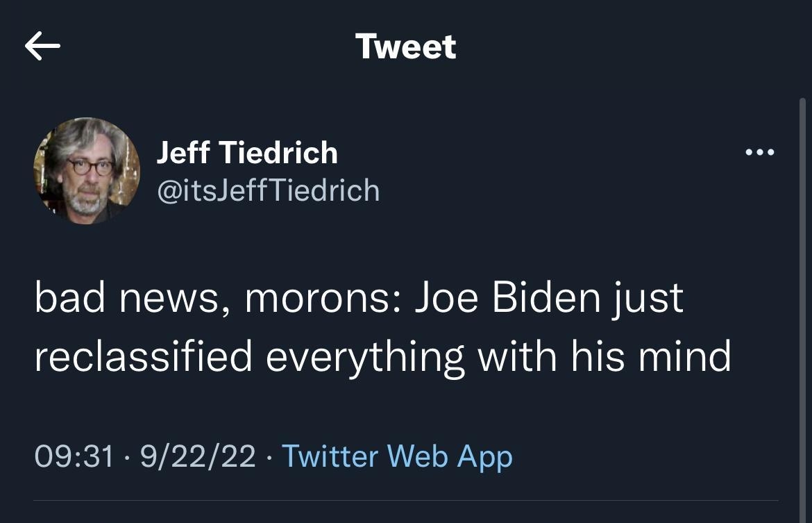Select the left-pointing navigation arrow

43,46
